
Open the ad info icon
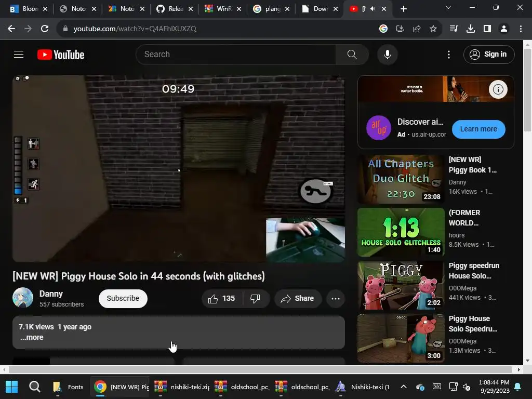[498, 89]
